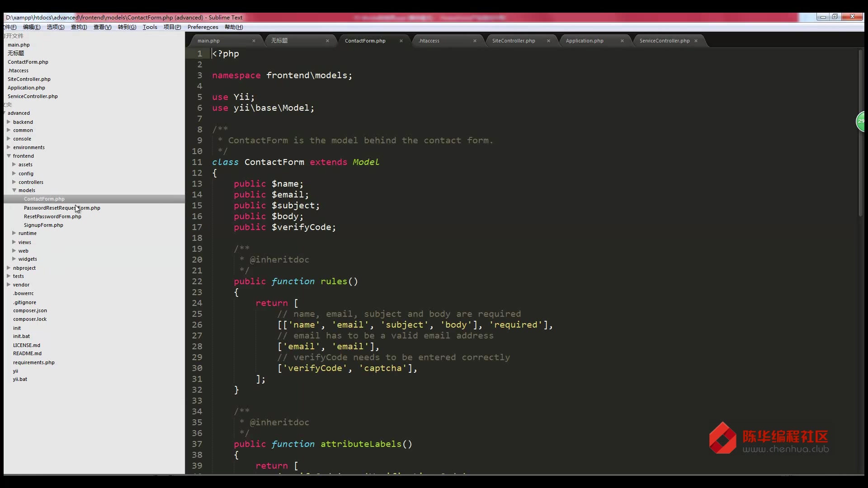868x488 pixels.
Task: Open SignupForm.php in the sidebar
Action: point(43,225)
